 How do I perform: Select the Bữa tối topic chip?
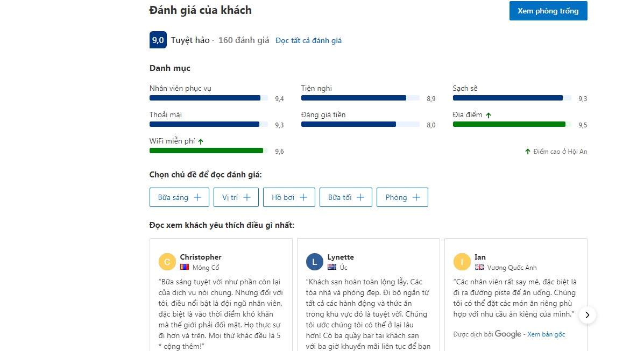click(x=346, y=197)
